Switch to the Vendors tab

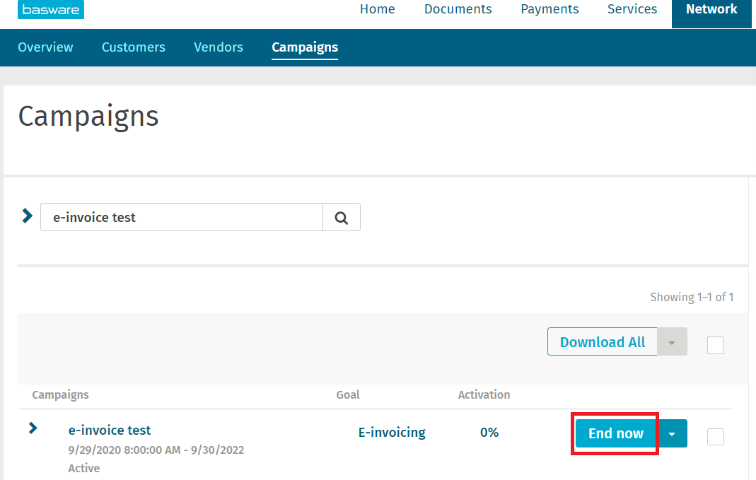pos(218,47)
